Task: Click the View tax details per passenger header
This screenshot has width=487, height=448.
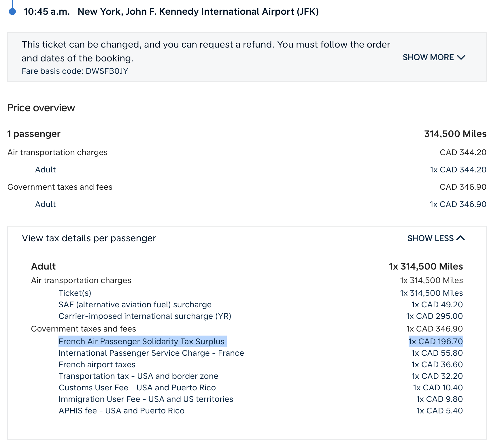Action: [89, 238]
